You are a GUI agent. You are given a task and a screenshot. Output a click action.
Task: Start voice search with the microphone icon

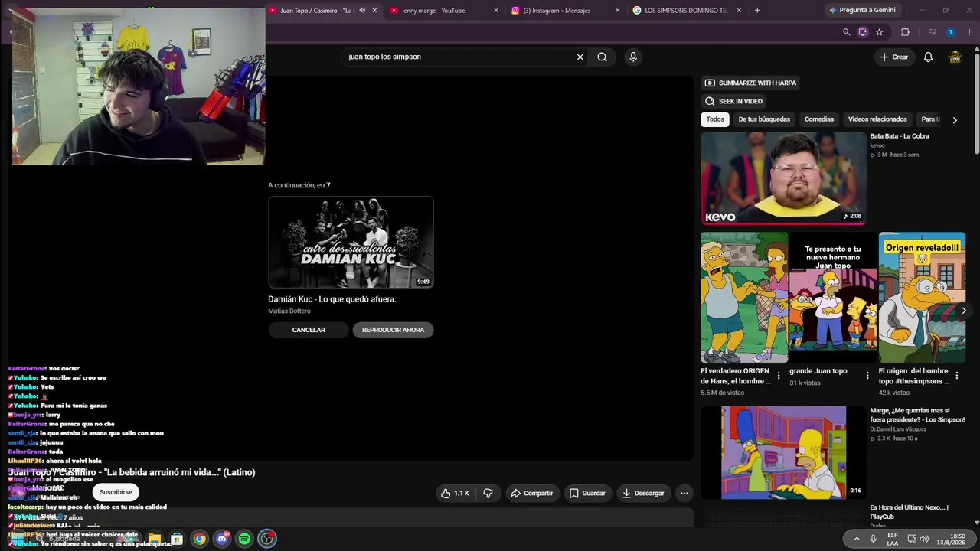[x=632, y=57]
